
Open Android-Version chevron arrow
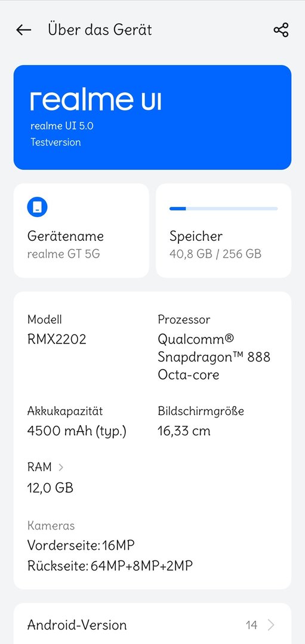click(270, 625)
